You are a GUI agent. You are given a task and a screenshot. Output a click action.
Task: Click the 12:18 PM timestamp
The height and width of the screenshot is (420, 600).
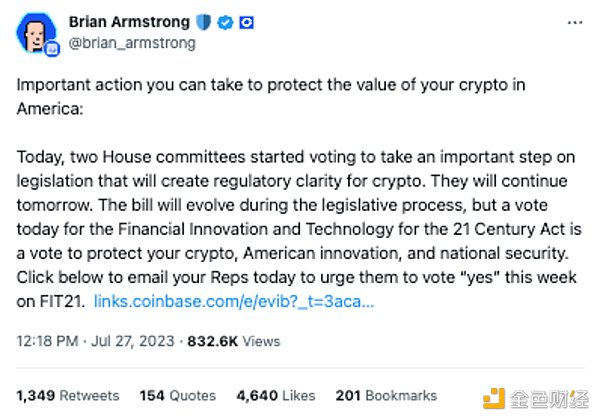[x=45, y=342]
